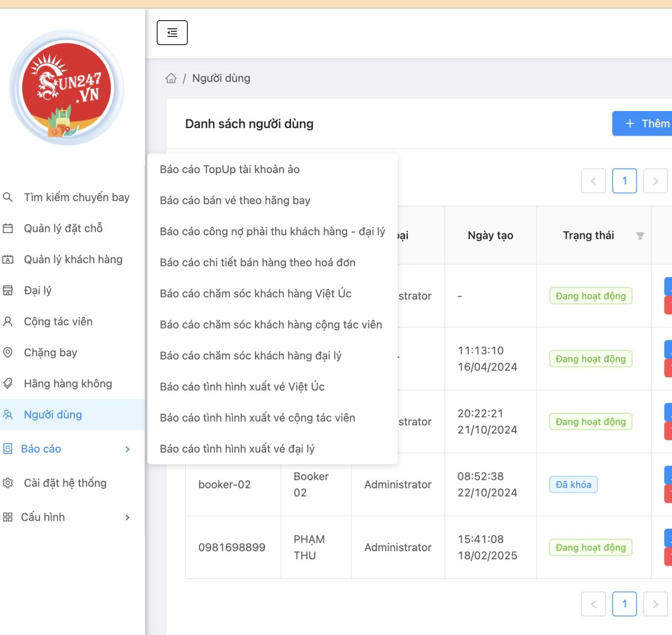Click the Cấu hình grid icon
This screenshot has width=672, height=635.
8,517
